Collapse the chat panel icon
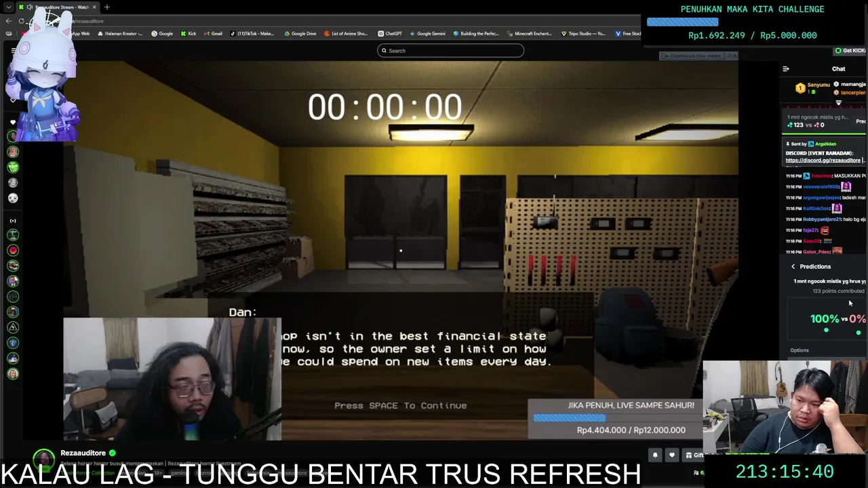This screenshot has width=868, height=488. click(x=786, y=68)
